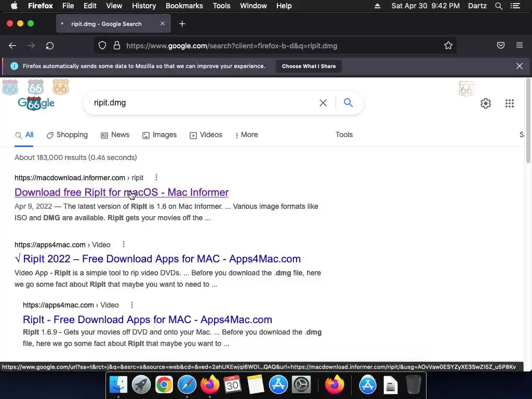Image resolution: width=532 pixels, height=399 pixels.
Task: Open Google search Tools filters
Action: click(344, 135)
